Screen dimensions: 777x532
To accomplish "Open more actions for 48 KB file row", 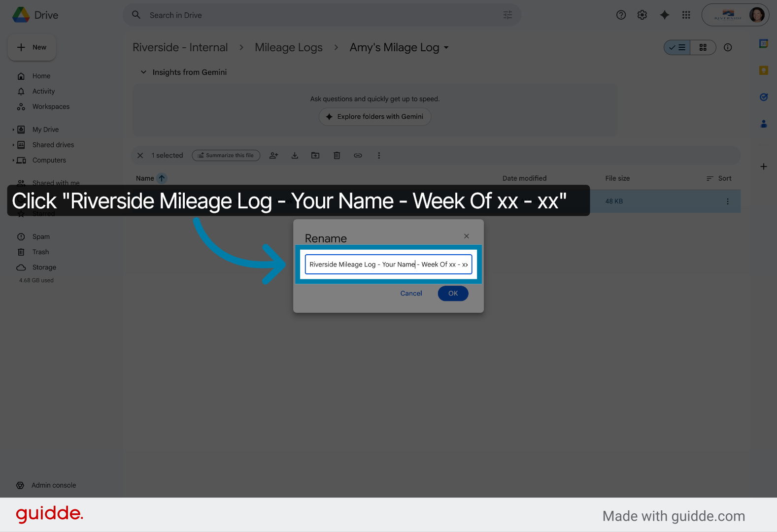I will [x=728, y=201].
